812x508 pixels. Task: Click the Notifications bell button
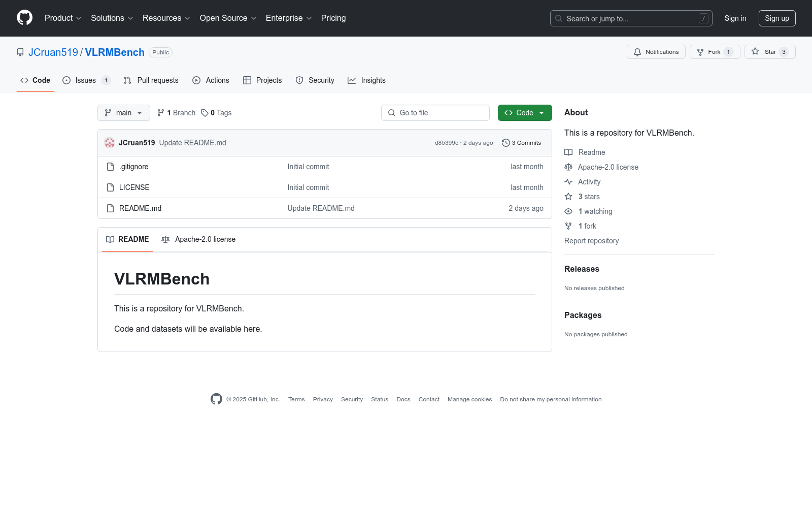[x=656, y=52]
